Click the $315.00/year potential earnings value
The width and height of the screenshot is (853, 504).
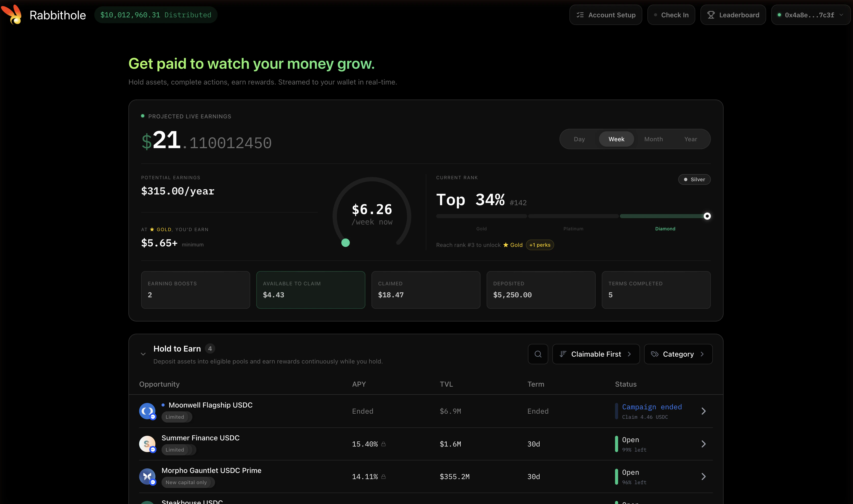(x=178, y=191)
